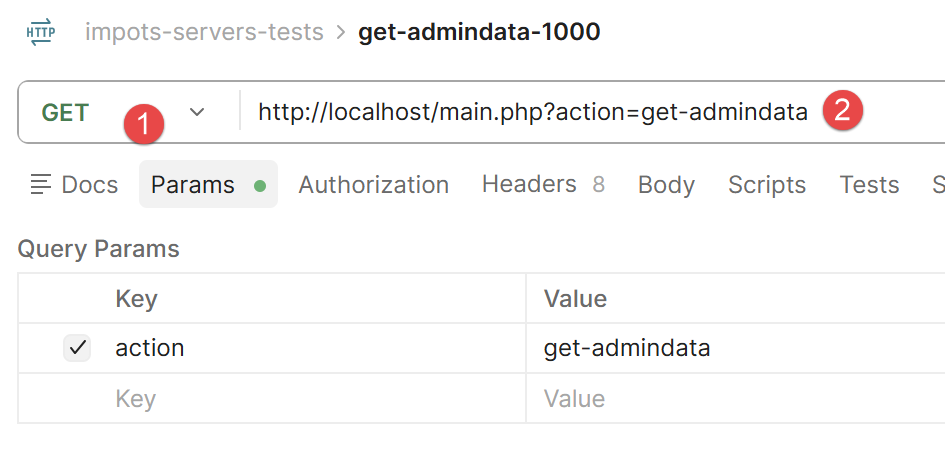Click the get-admindata-1000 request name

point(479,32)
